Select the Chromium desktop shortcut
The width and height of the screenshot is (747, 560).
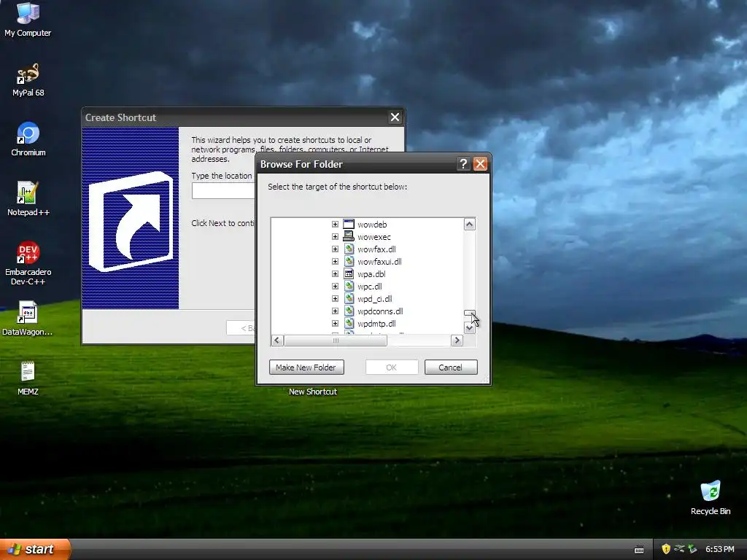pyautogui.click(x=28, y=139)
